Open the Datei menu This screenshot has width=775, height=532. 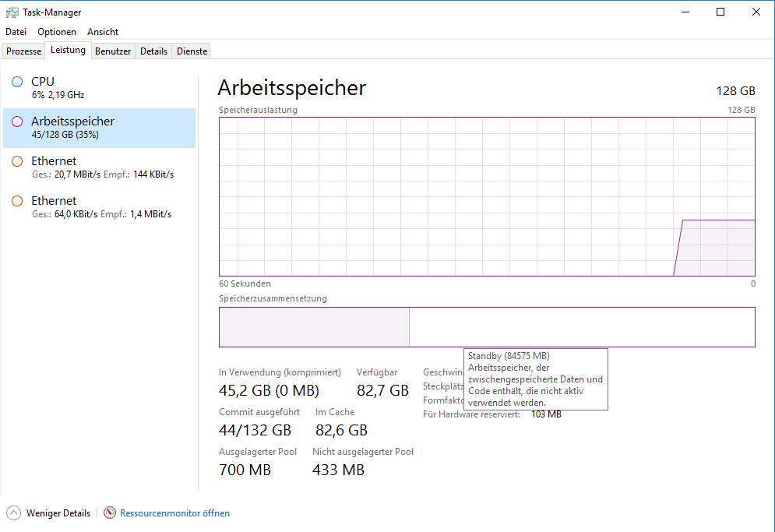[x=16, y=32]
